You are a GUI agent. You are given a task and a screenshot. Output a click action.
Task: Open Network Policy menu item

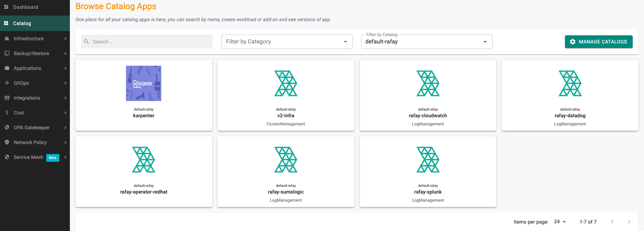pos(35,142)
